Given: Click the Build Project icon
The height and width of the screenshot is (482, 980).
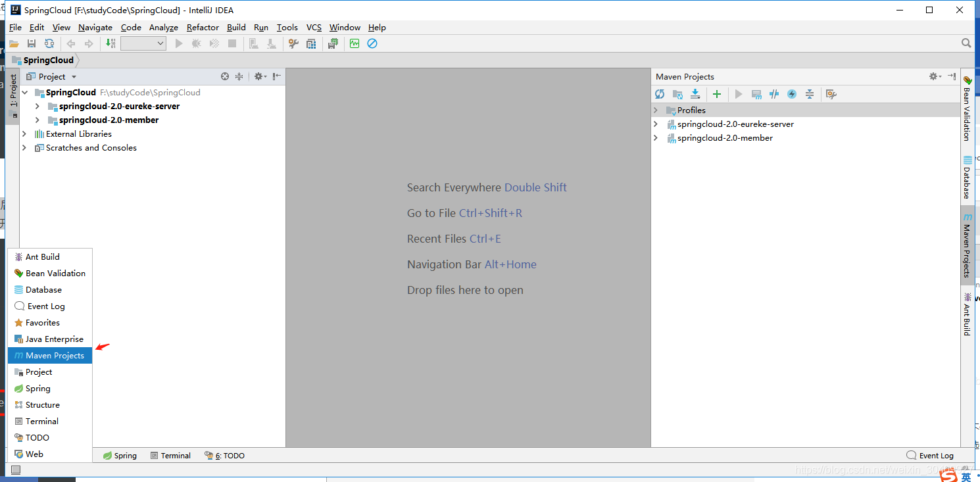Looking at the screenshot, I should (110, 43).
